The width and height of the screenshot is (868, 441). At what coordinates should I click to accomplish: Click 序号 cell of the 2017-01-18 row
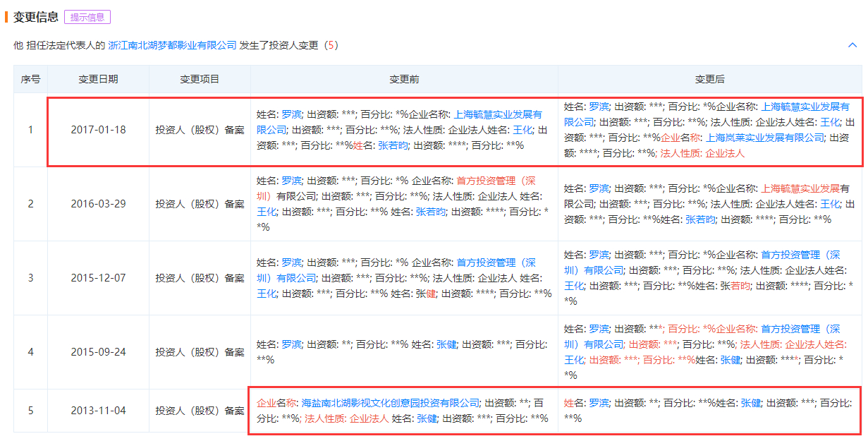click(30, 130)
